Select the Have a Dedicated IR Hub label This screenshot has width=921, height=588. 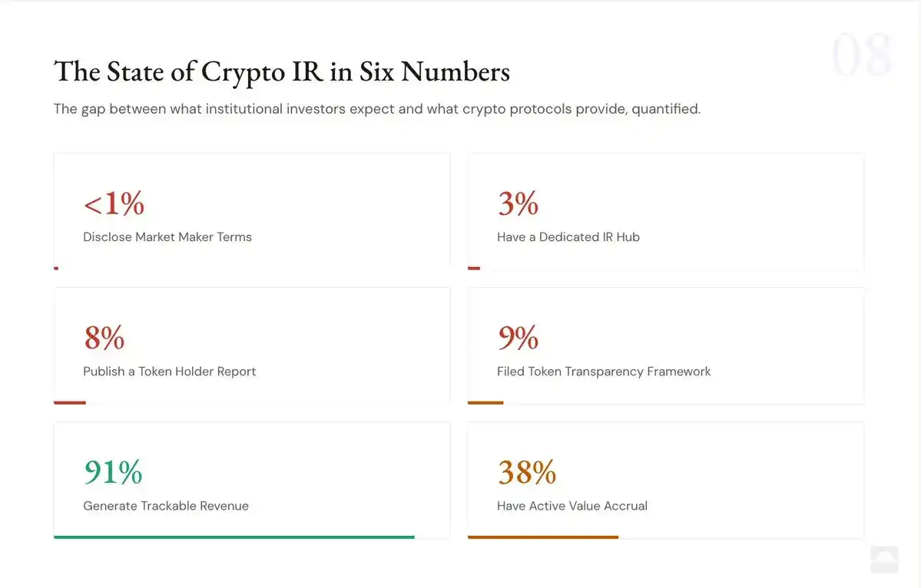click(x=568, y=237)
